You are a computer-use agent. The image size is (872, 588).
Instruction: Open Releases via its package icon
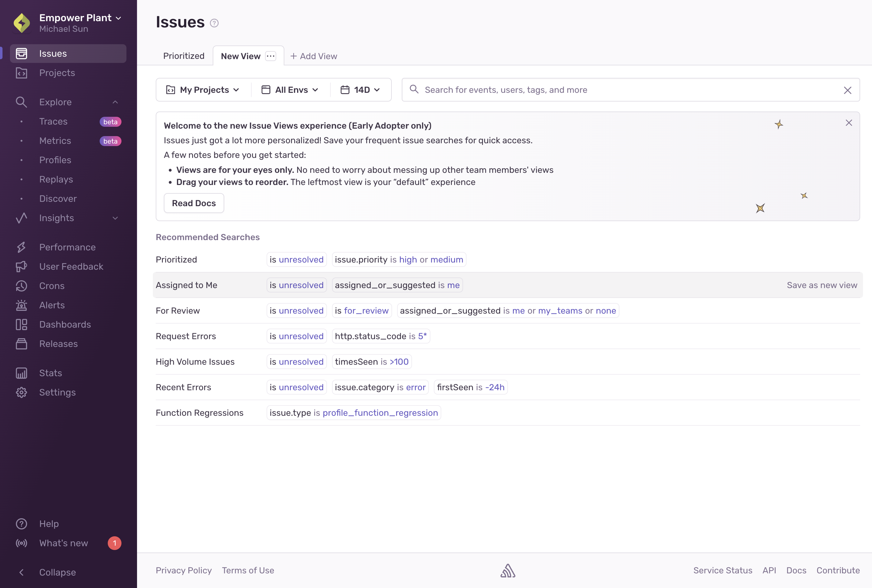(x=21, y=344)
